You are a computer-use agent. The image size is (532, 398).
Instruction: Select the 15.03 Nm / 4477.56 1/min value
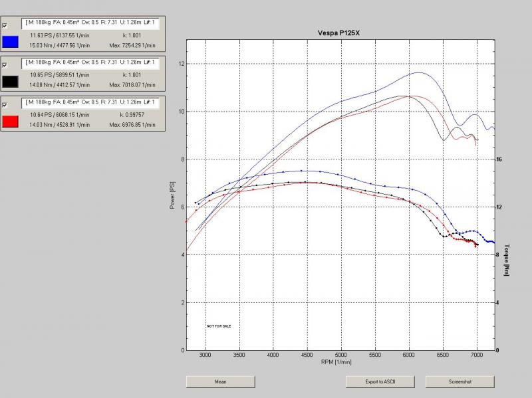point(59,45)
